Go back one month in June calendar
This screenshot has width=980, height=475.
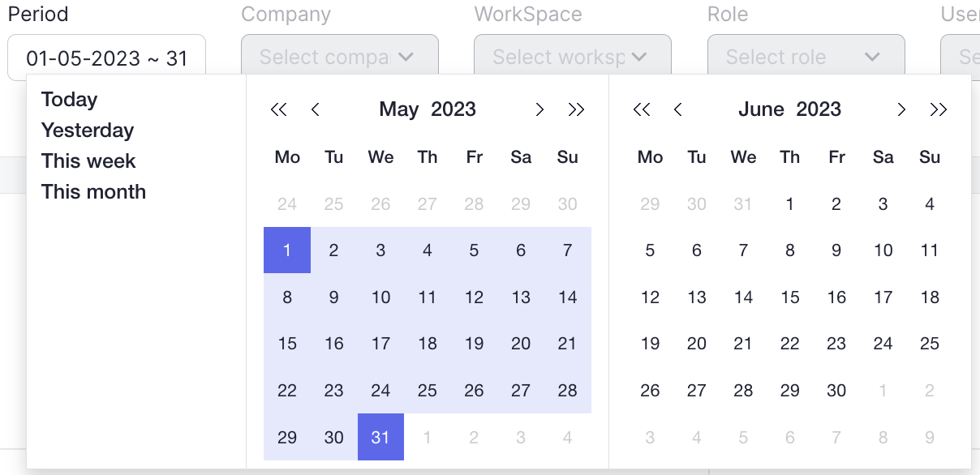click(x=678, y=109)
